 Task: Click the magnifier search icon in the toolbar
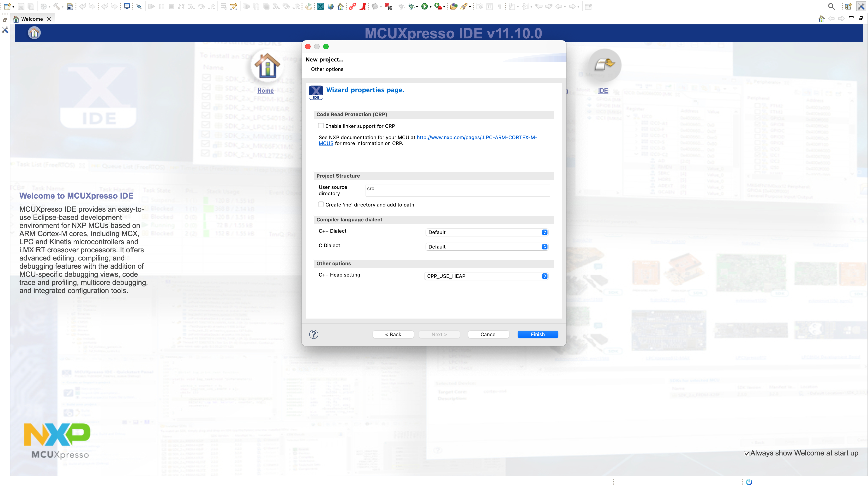coord(831,6)
